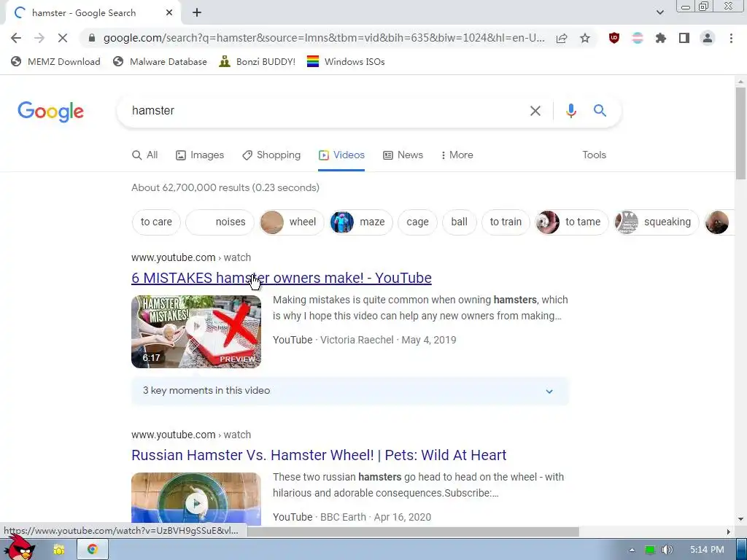Close the hamster Google Search tab
Viewport: 747px width, 560px height.
(169, 13)
